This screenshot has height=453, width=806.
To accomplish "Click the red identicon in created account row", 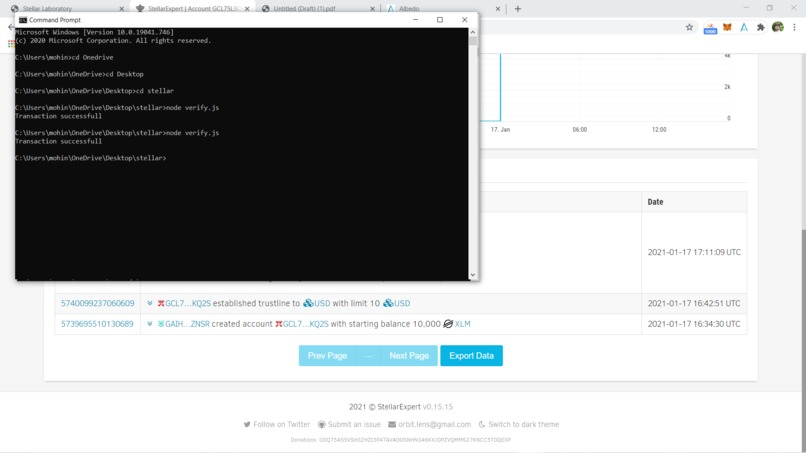I will [x=279, y=324].
